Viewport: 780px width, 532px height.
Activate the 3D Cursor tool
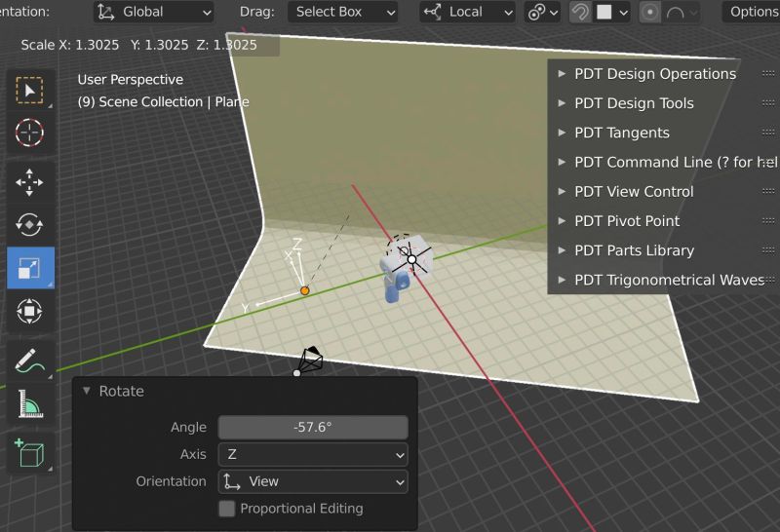coord(30,133)
